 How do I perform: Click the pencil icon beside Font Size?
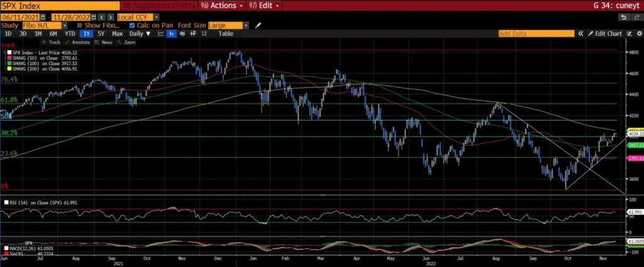(x=258, y=25)
